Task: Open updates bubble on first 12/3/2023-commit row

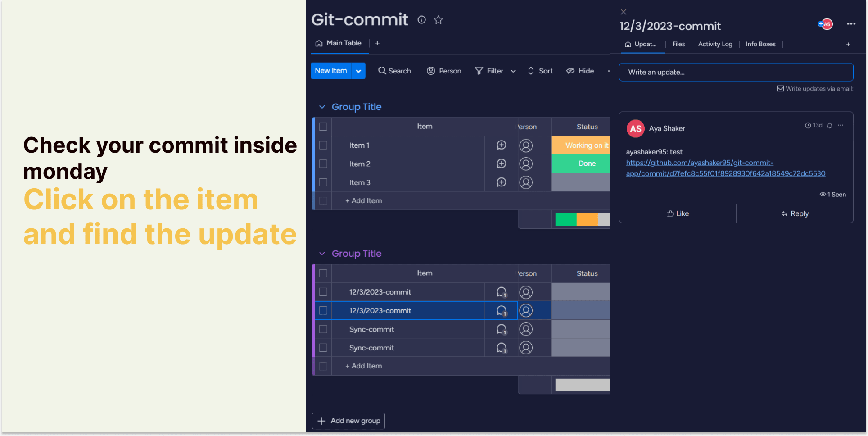Action: [x=502, y=292]
